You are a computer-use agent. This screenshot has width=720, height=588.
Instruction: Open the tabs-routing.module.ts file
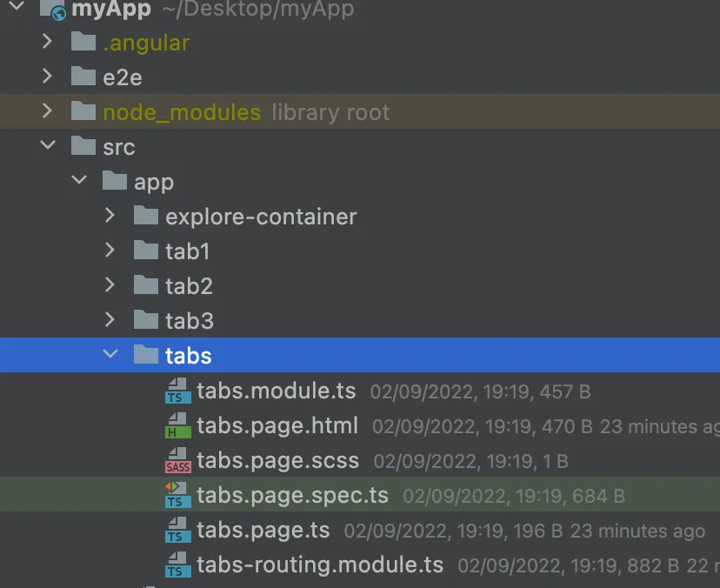320,565
